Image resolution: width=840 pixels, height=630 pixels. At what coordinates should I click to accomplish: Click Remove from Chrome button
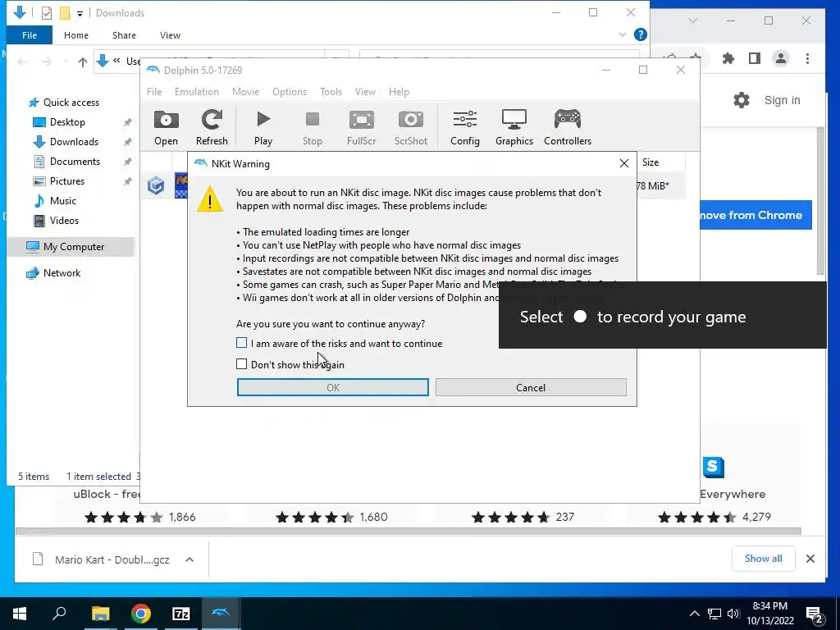[756, 216]
